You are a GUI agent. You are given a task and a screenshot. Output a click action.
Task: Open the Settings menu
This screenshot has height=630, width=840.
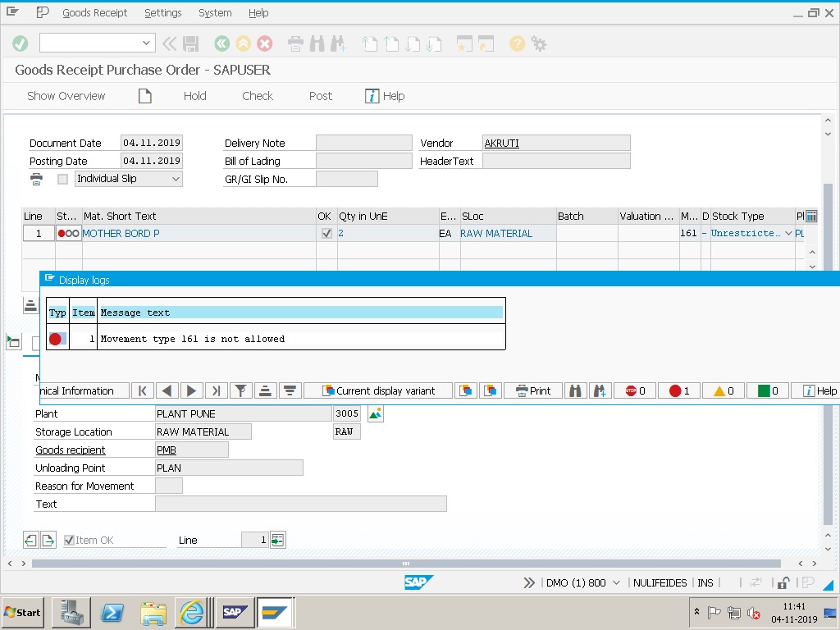point(163,13)
